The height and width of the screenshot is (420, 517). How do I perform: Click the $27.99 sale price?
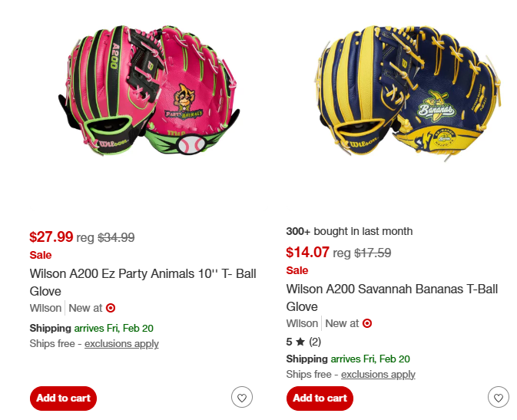(51, 237)
